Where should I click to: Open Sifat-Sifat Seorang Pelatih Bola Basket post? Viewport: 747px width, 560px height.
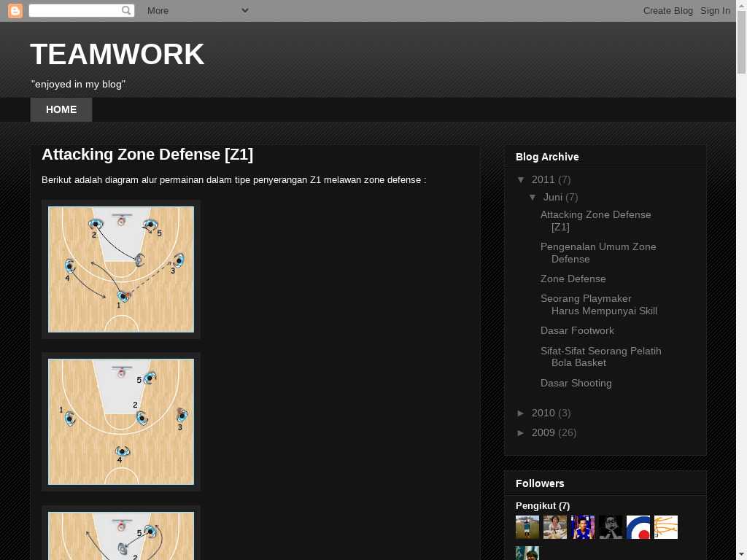(x=601, y=357)
